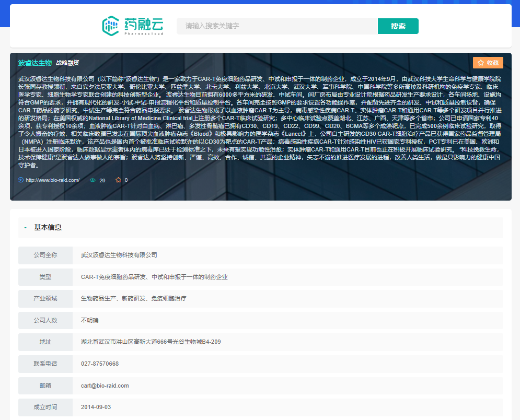
Task: Click the website link icon before the URL
Action: click(21, 180)
